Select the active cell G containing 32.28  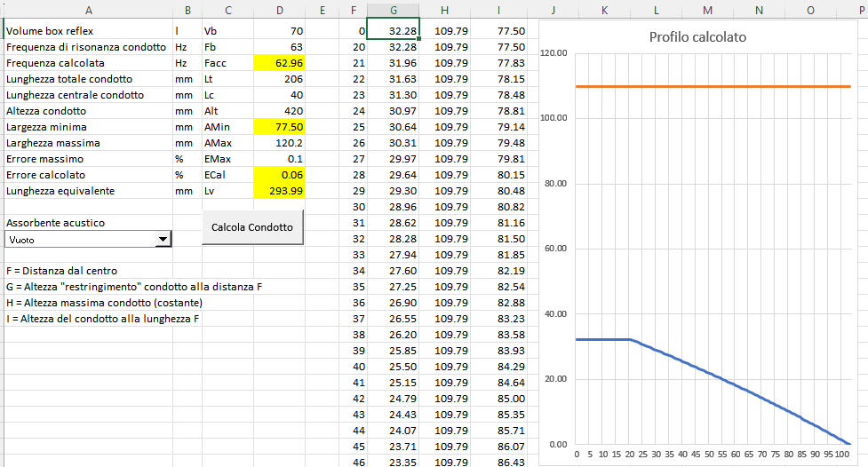pos(393,31)
